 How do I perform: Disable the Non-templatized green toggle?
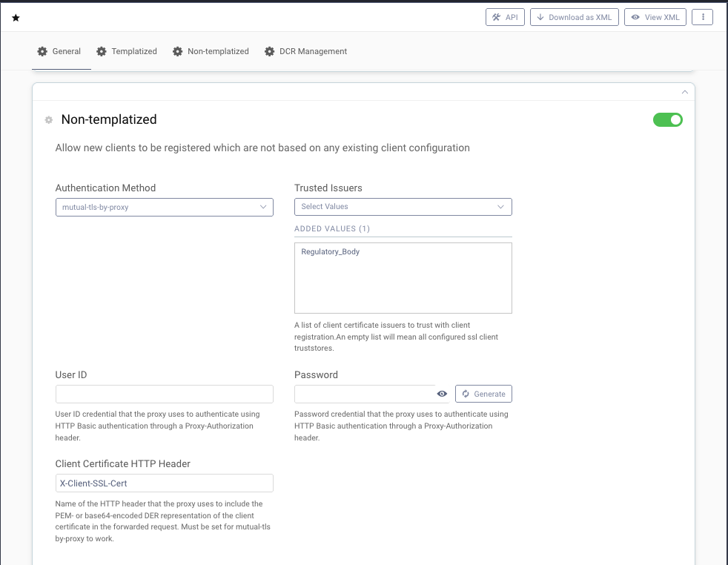pyautogui.click(x=667, y=119)
